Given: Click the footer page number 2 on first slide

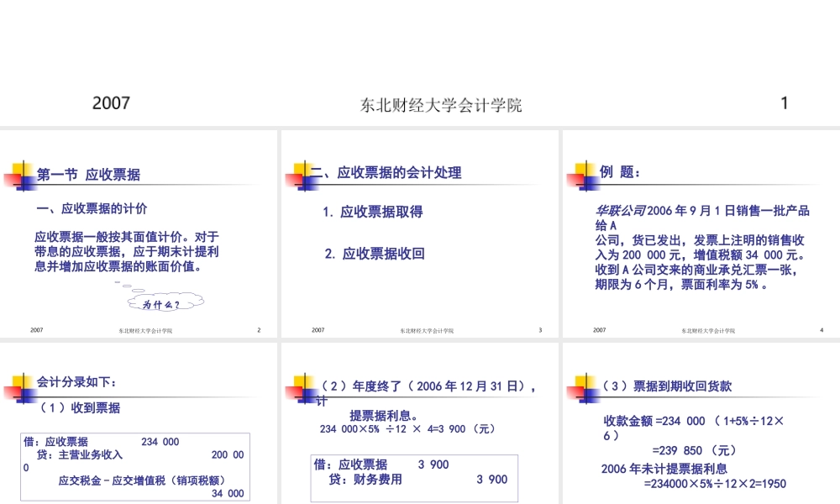Looking at the screenshot, I should 258,330.
